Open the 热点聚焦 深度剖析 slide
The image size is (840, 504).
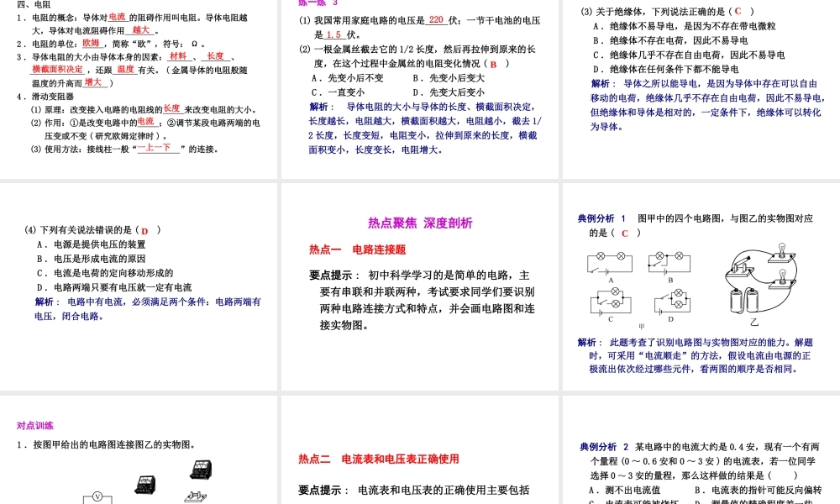click(x=420, y=287)
